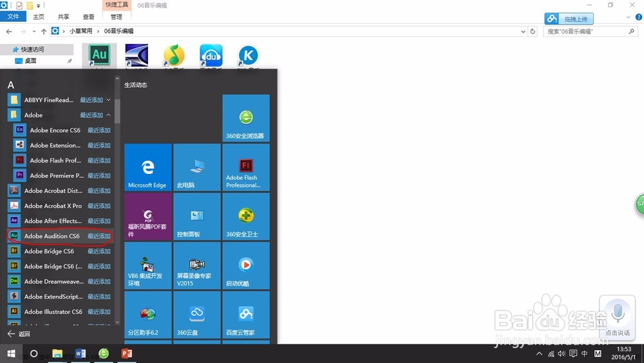Launch Adobe Bridge CS6

(59, 251)
